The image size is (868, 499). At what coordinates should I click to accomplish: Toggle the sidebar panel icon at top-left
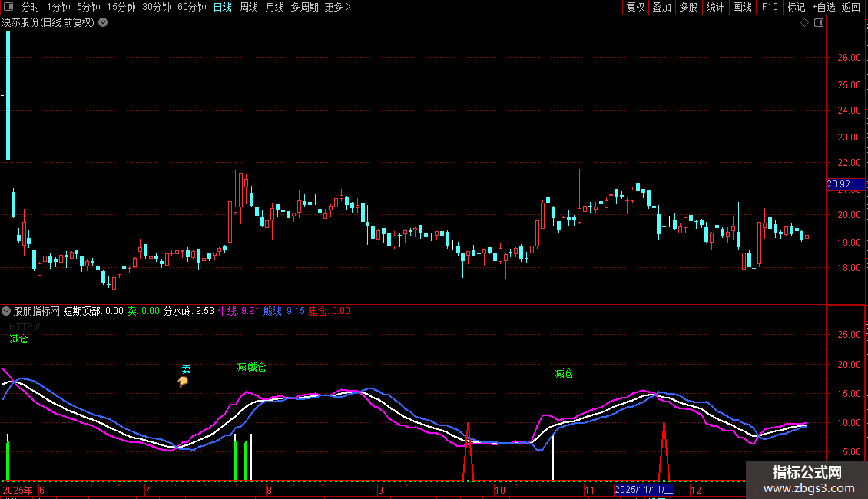[8, 7]
